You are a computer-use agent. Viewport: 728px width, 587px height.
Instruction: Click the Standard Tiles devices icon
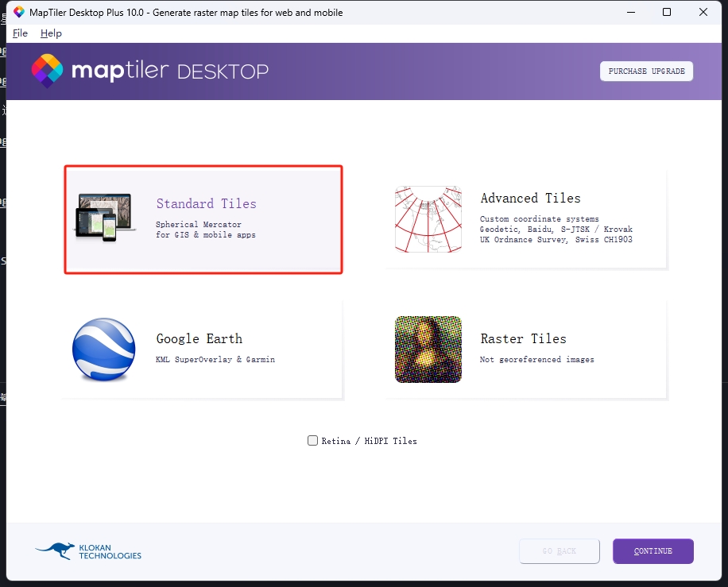pyautogui.click(x=104, y=217)
